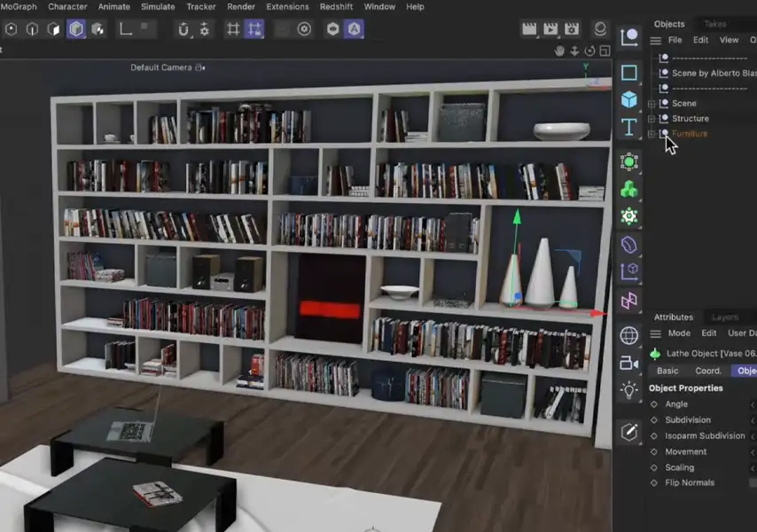
Task: Click the Basic tab in the Attributes panel
Action: point(667,371)
